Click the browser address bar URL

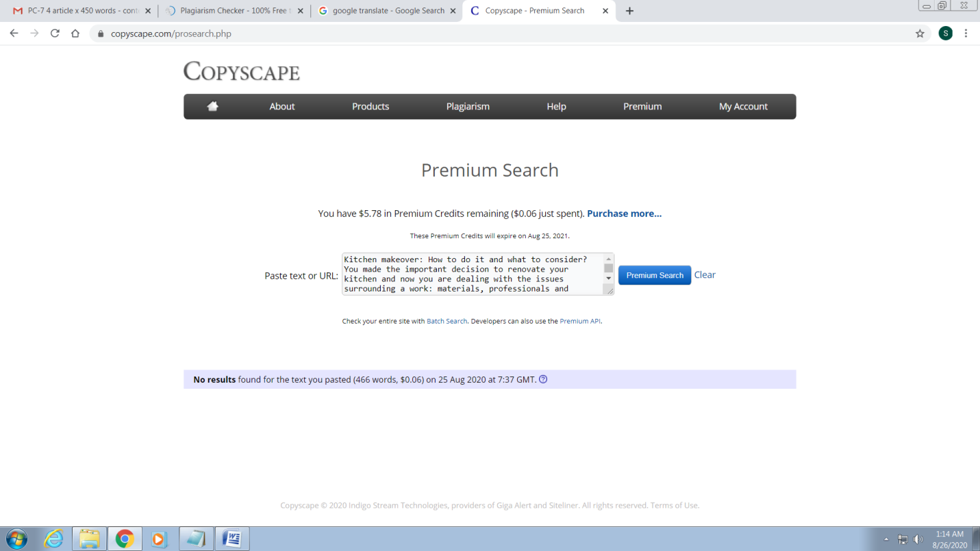pos(171,34)
